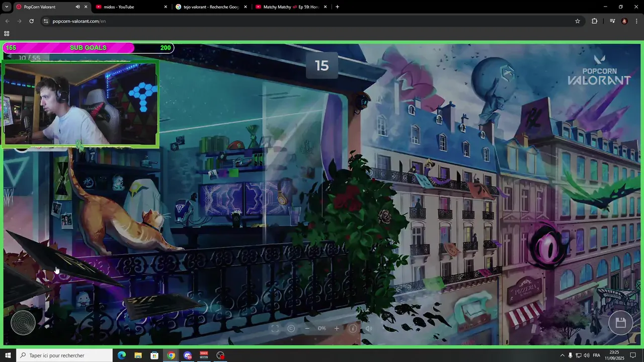Open Discord from the taskbar
This screenshot has height=362, width=644.
pos(188,355)
